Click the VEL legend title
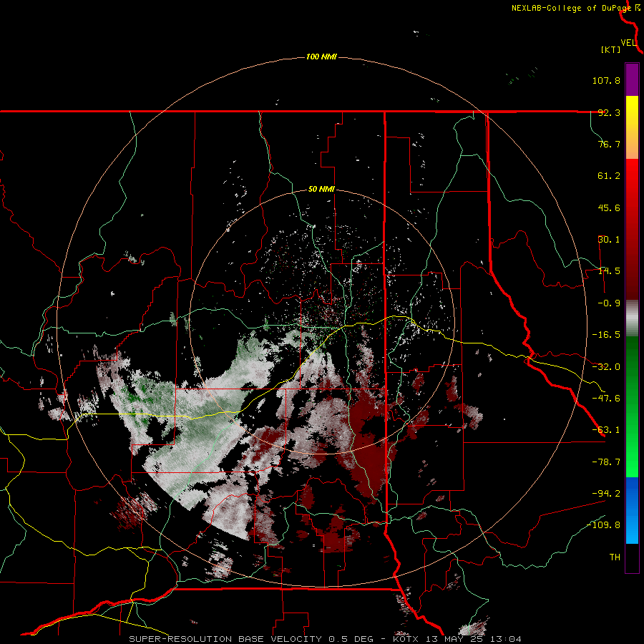Viewport: 644px width, 644px height. [x=628, y=43]
